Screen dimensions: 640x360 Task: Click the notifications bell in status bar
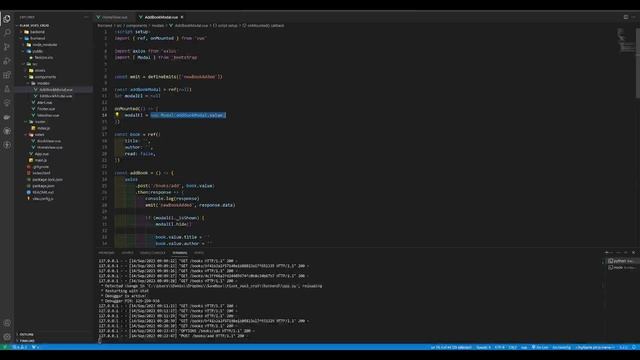(634, 347)
